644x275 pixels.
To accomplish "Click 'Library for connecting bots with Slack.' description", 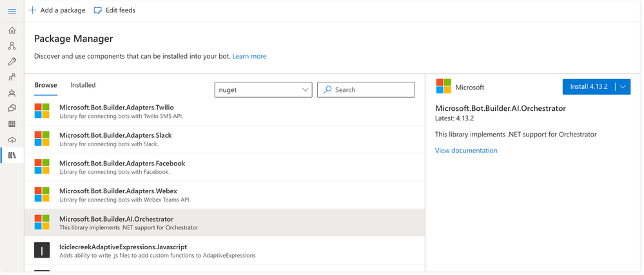I will tap(109, 144).
